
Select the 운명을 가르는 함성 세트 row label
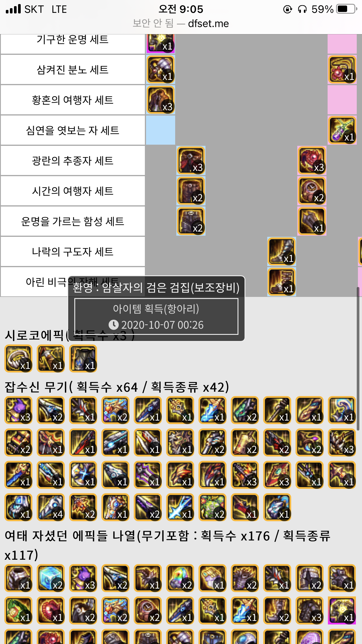pos(73,221)
